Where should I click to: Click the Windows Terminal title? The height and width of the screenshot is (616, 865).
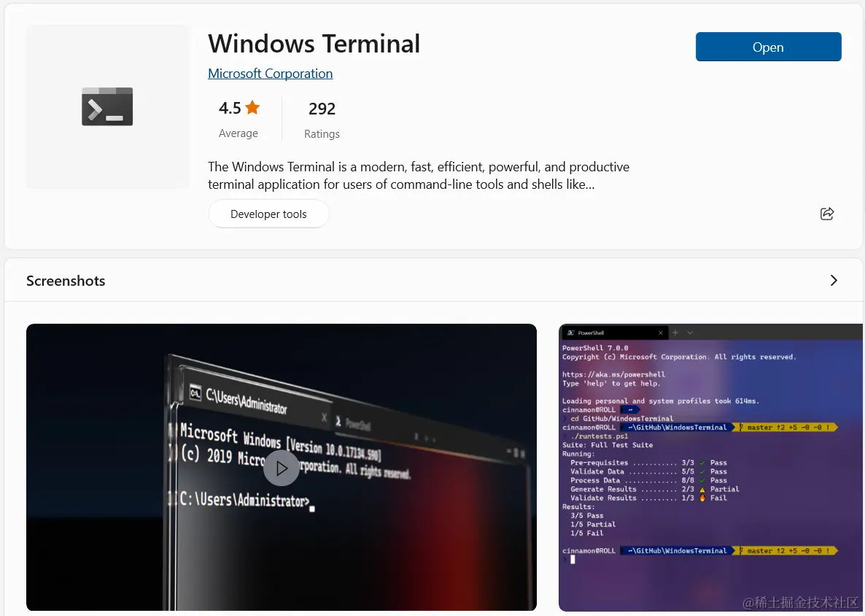(x=314, y=44)
